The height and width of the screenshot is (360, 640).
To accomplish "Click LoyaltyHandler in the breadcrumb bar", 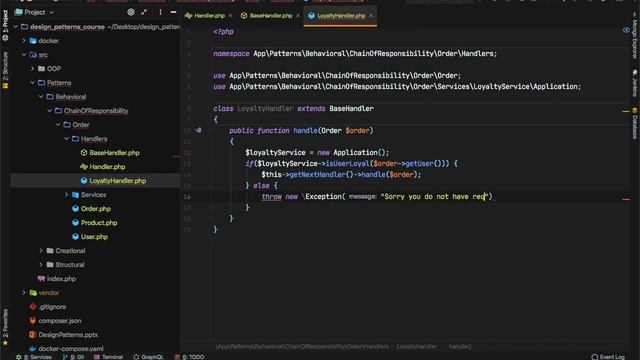I will (x=417, y=347).
